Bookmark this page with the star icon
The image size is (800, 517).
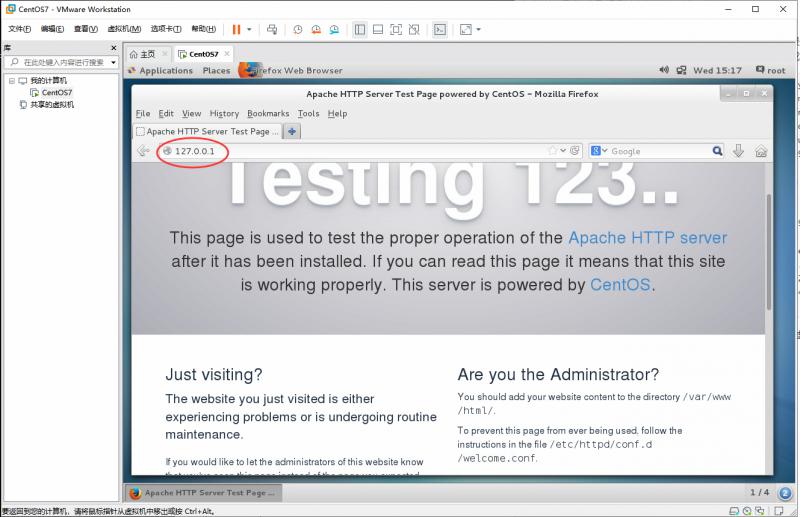pos(552,151)
